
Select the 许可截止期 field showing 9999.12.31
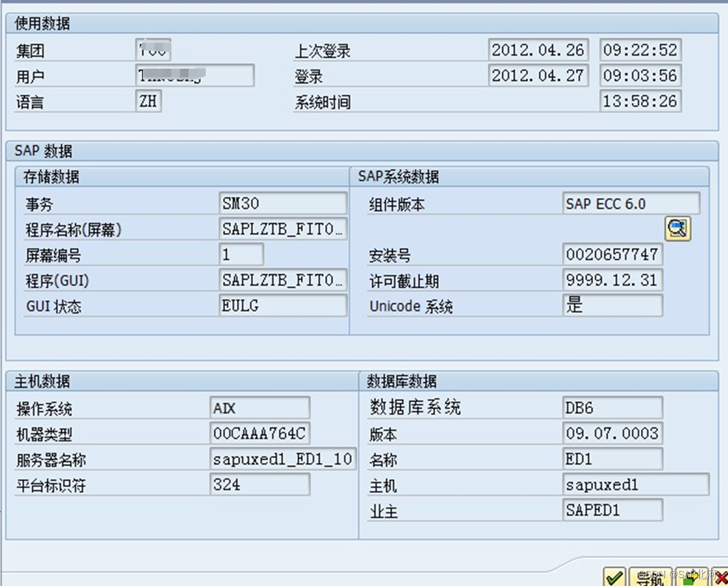[x=611, y=279]
